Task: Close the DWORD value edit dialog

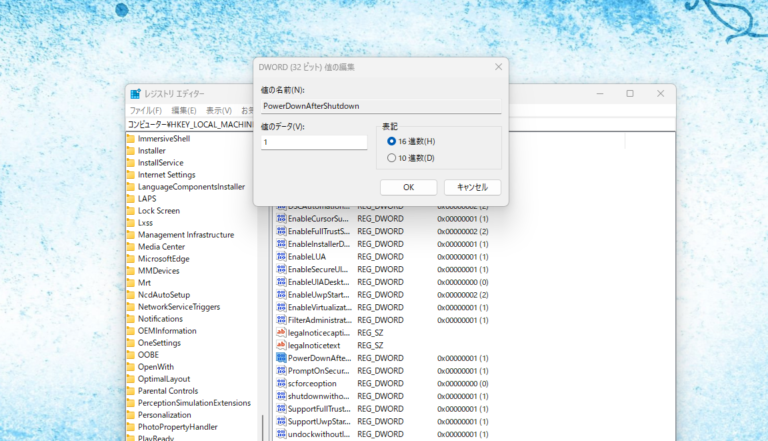Action: pyautogui.click(x=498, y=67)
